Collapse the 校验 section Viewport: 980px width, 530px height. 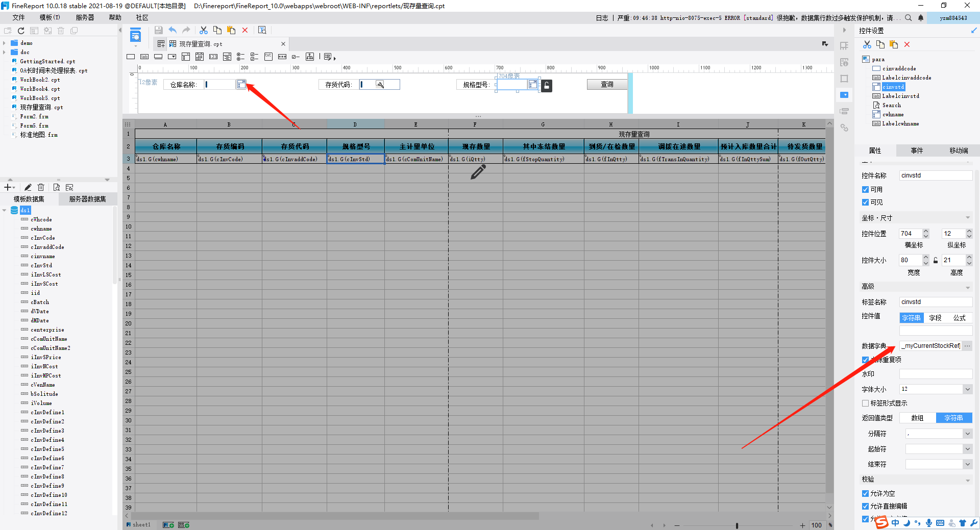click(x=968, y=479)
